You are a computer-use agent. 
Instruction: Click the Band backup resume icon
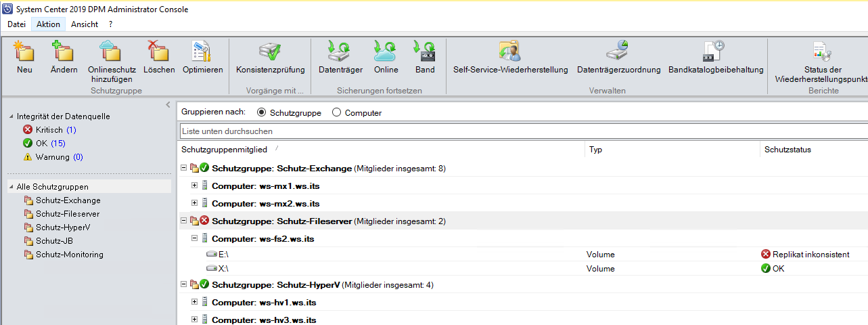(x=425, y=51)
